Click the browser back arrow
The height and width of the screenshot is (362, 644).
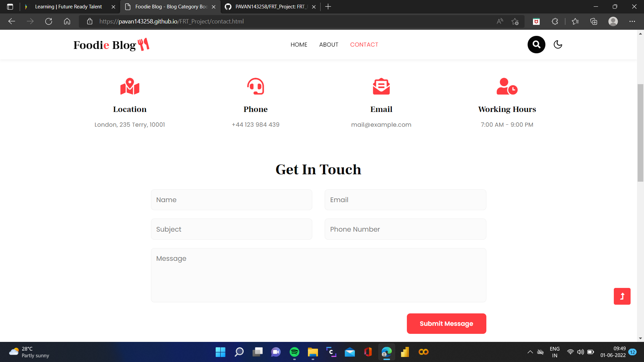click(12, 21)
